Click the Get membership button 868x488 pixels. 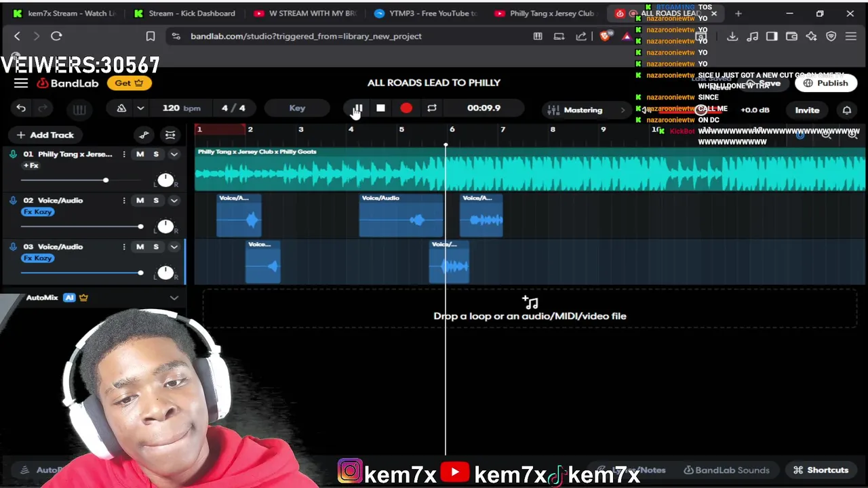click(129, 83)
